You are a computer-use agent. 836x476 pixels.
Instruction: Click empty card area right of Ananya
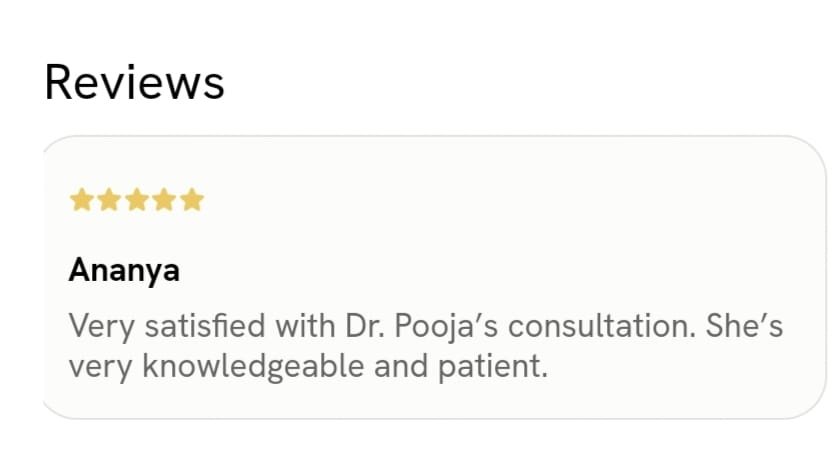point(500,270)
